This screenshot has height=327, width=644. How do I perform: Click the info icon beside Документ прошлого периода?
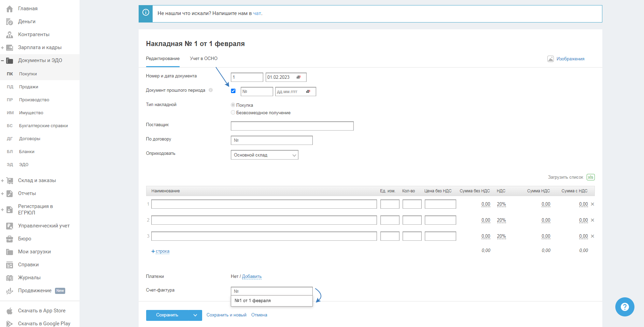(x=211, y=90)
